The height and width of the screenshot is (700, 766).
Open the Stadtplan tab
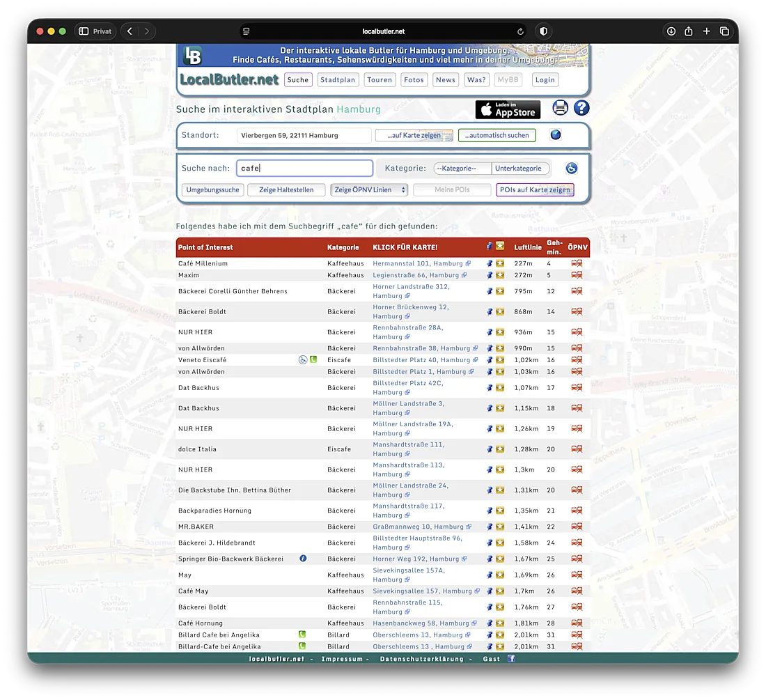tap(338, 80)
